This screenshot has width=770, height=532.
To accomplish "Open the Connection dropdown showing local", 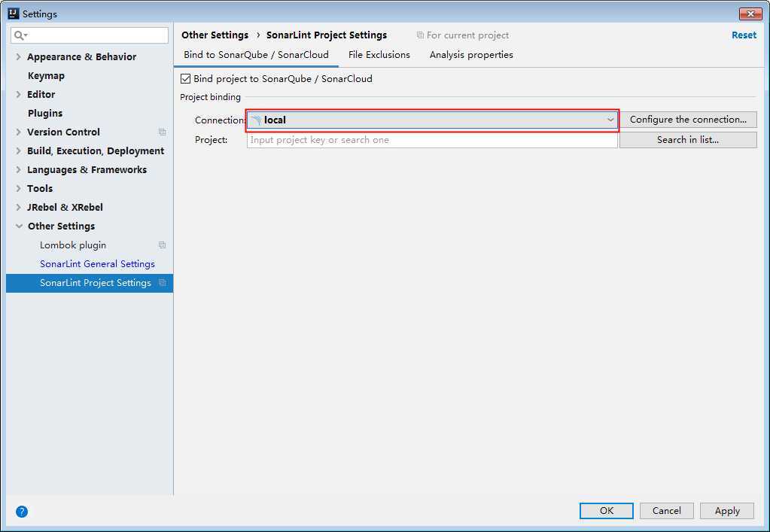I will pyautogui.click(x=432, y=120).
